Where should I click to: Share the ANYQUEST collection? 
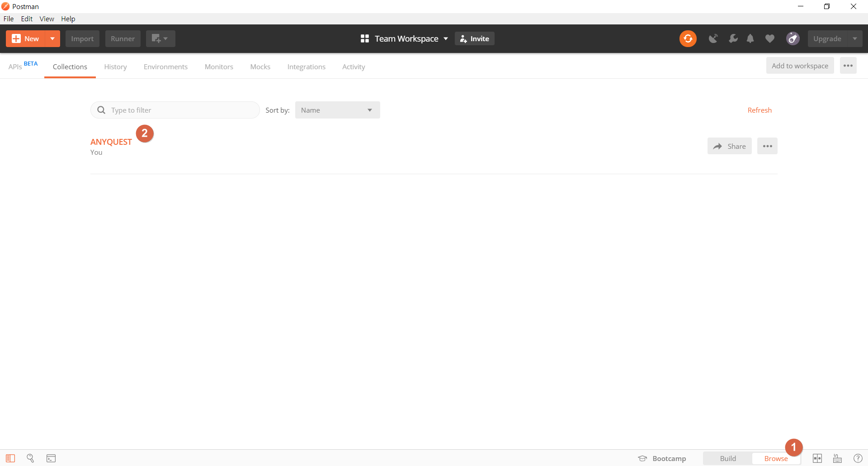click(729, 146)
